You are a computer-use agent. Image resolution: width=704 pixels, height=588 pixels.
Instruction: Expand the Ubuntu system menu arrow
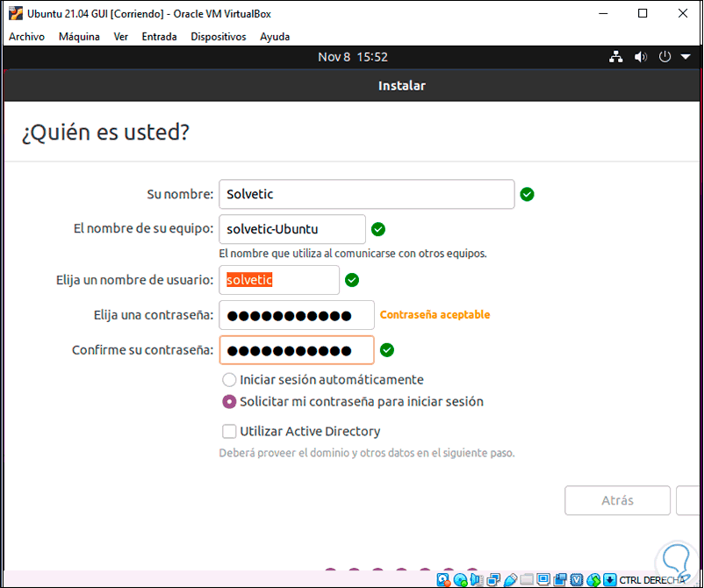point(686,57)
